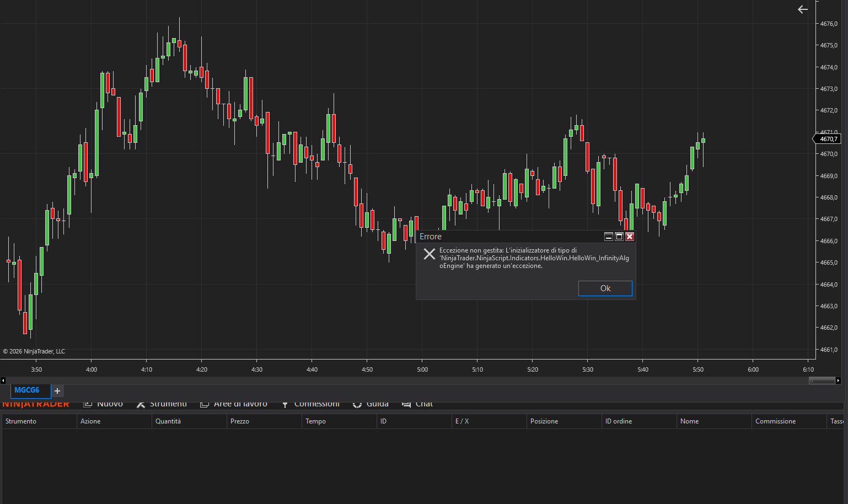Image resolution: width=848 pixels, height=504 pixels.
Task: Click the horizontal scrollbar thumb
Action: [822, 380]
